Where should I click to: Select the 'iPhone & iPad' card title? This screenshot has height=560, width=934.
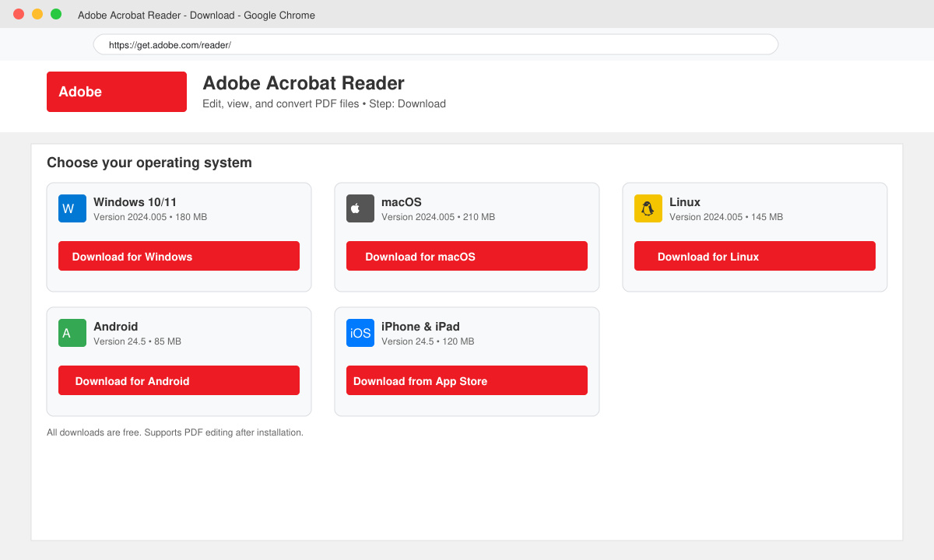click(420, 327)
